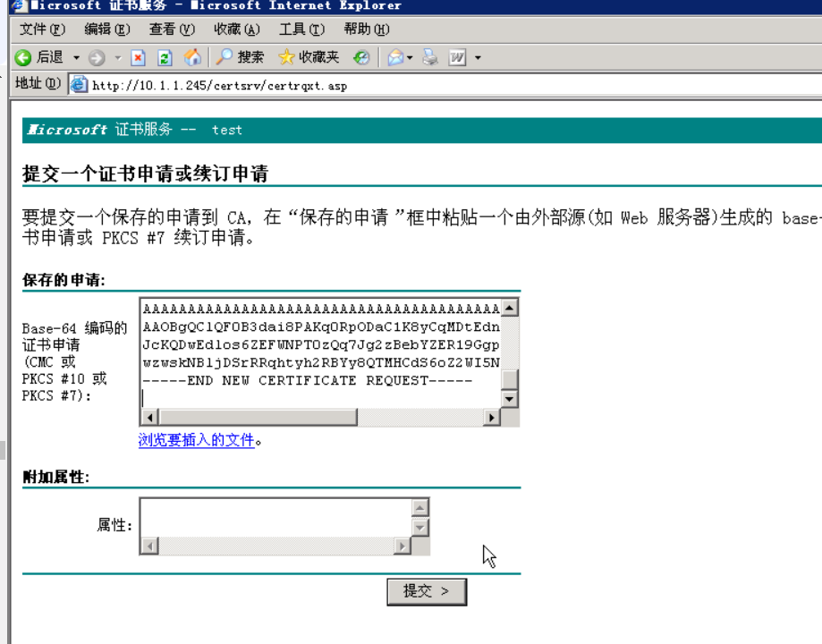The image size is (822, 644).
Task: Open the 收藏(A) menu
Action: pos(237,30)
